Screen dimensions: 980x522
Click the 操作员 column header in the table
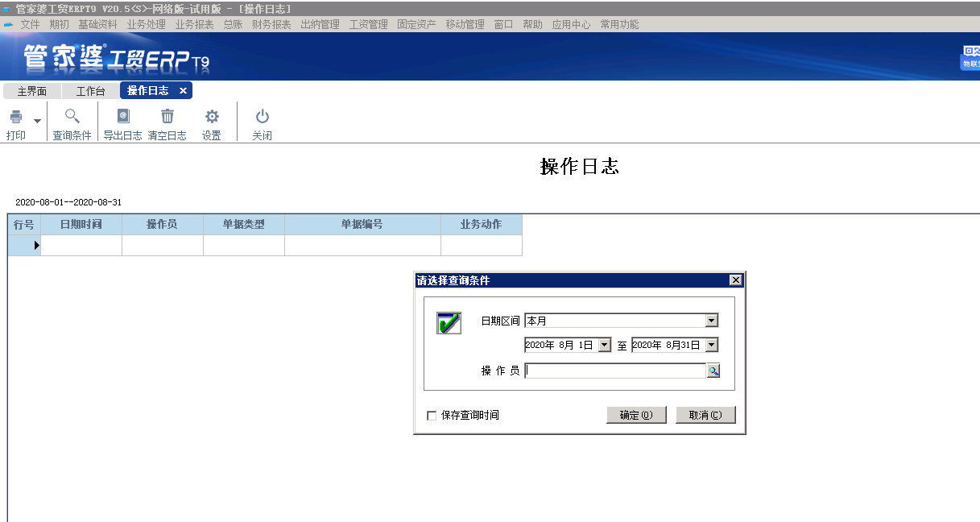point(163,225)
